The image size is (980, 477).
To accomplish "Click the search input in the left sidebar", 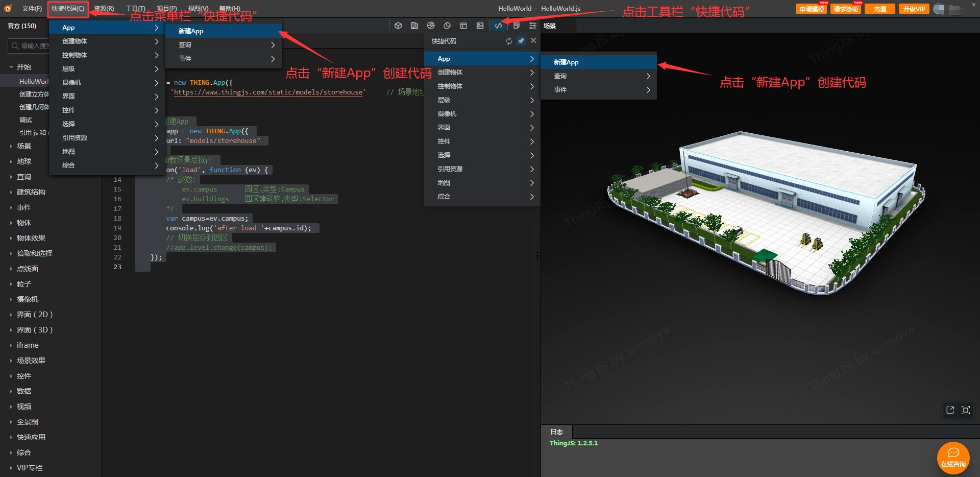I will click(x=28, y=45).
